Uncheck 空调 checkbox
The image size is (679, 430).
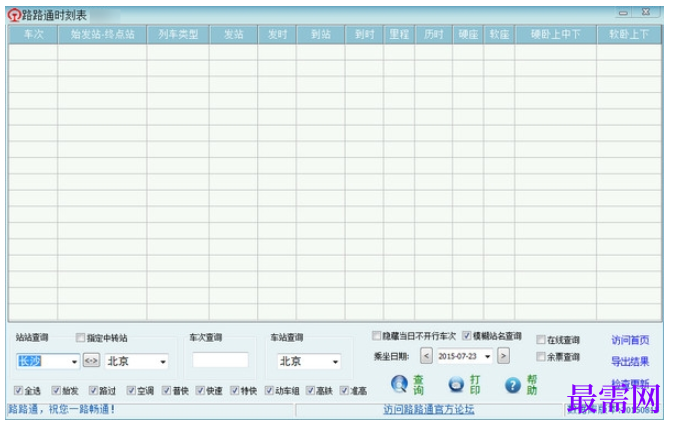[x=131, y=391]
